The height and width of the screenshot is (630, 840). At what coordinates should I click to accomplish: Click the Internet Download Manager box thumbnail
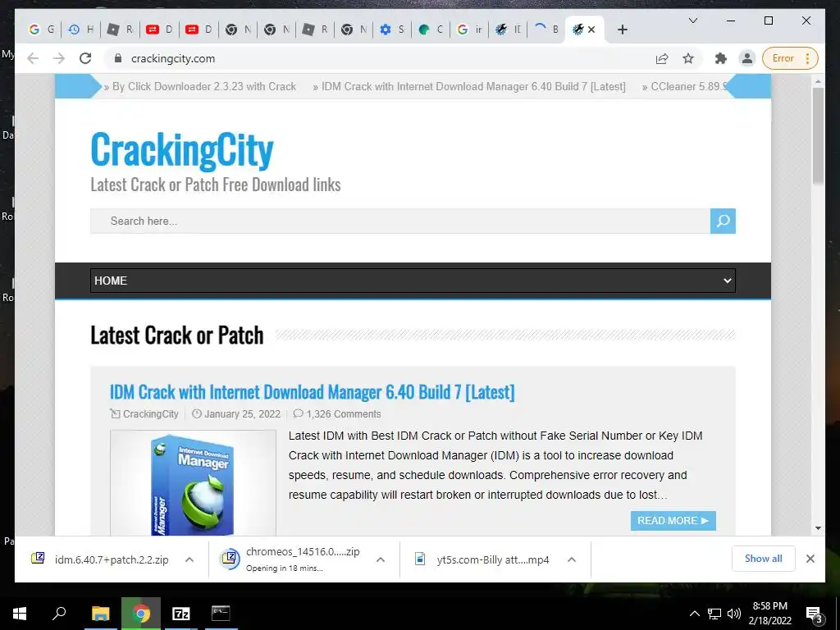[193, 482]
